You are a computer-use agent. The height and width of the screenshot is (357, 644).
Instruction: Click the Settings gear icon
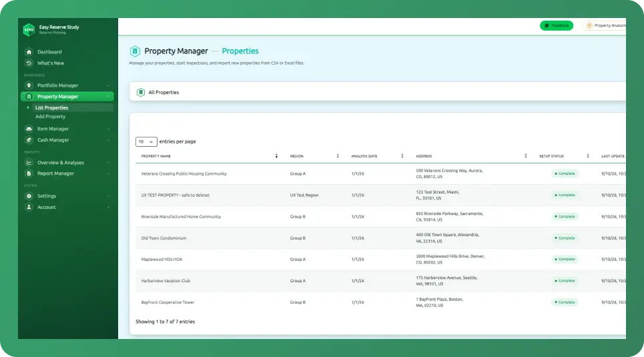29,196
